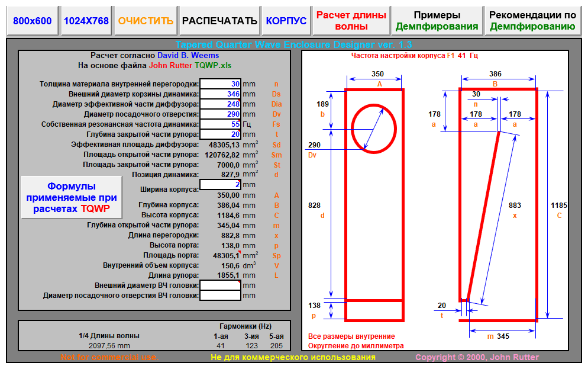This screenshot has height=369, width=588.
Task: Open Рекомендации по Демпфированию page
Action: pos(532,21)
